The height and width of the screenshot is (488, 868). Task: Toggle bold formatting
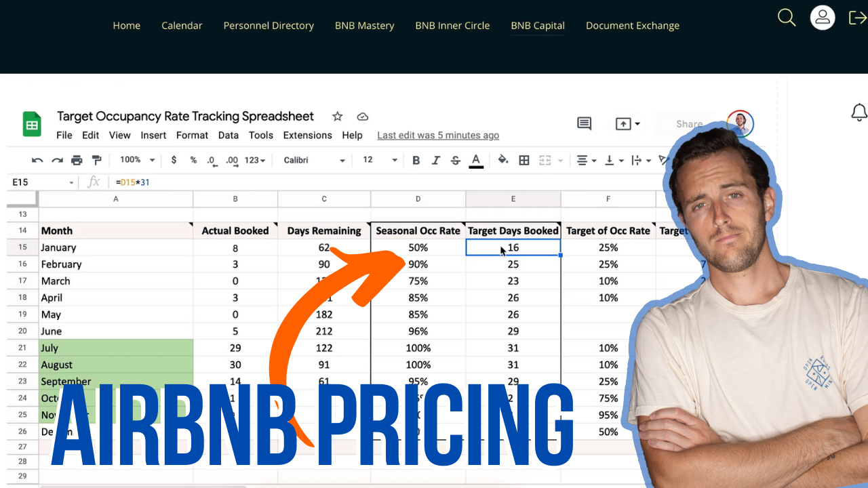[416, 159]
